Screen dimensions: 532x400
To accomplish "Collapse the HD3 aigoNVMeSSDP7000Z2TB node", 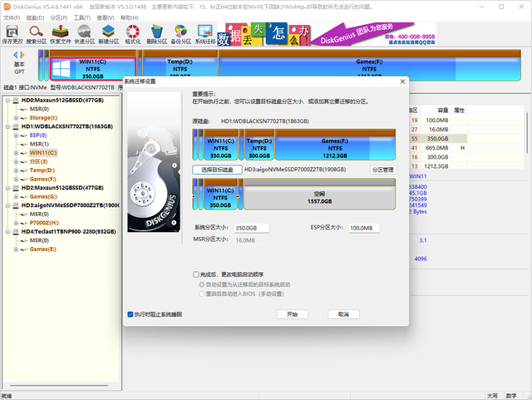I will coord(7,205).
